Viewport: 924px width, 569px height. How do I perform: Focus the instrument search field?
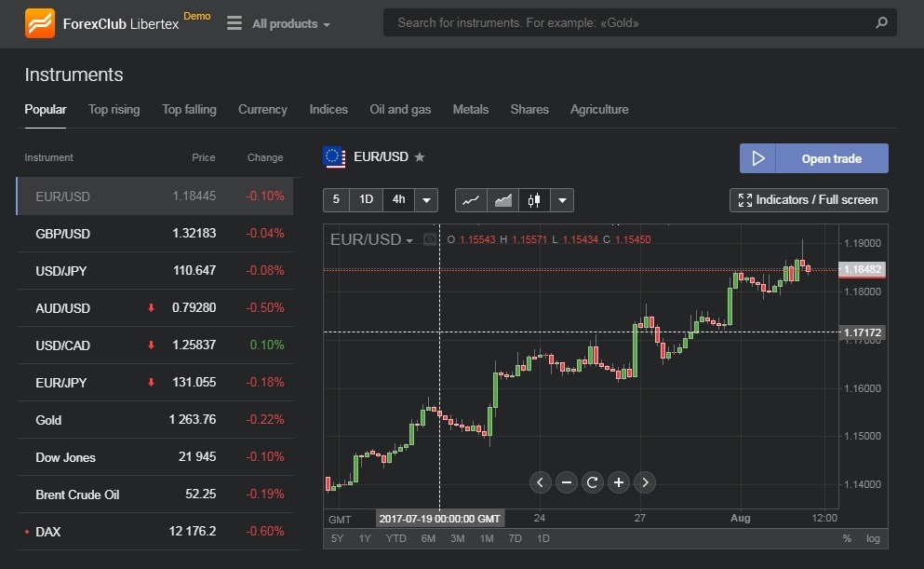coord(640,22)
